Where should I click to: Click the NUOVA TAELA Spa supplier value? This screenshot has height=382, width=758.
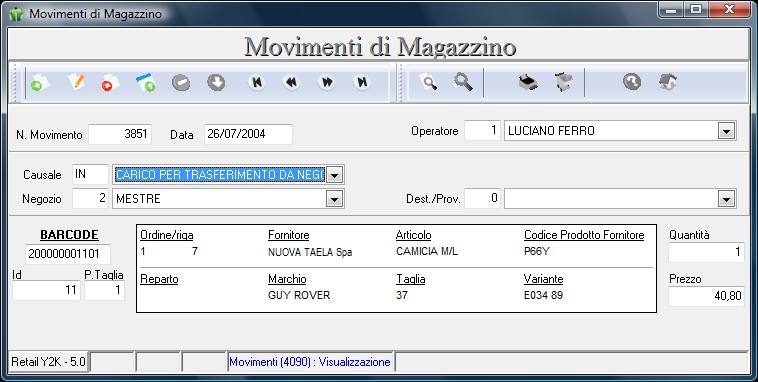[x=310, y=252]
